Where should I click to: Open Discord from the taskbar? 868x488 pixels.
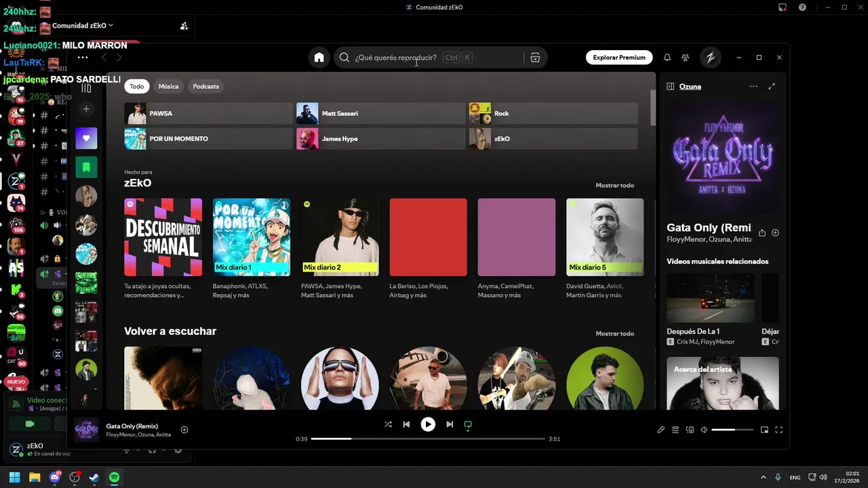[55, 477]
